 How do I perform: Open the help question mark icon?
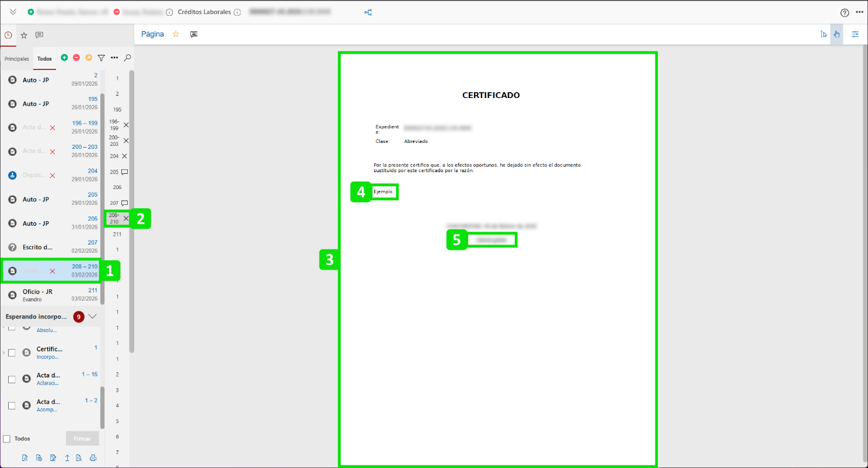(x=844, y=13)
